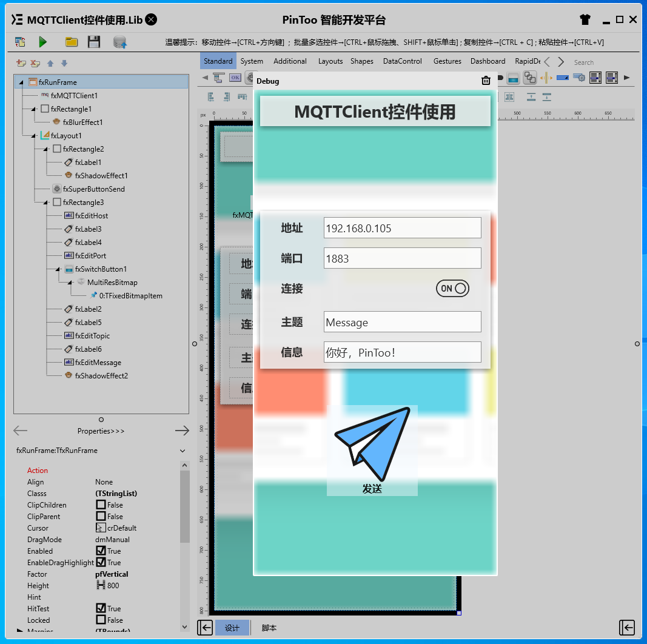Switch to the DataControl component tab
The width and height of the screenshot is (647, 644).
pyautogui.click(x=402, y=61)
